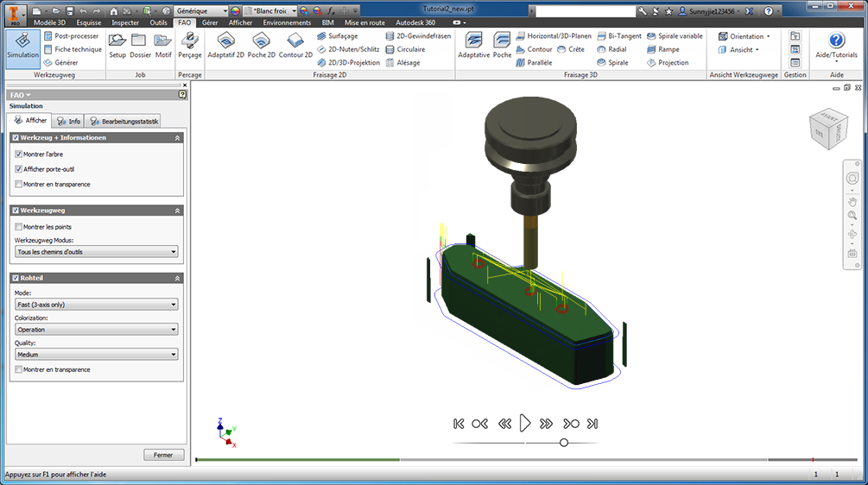Choose 3D Poche strategy

point(502,46)
